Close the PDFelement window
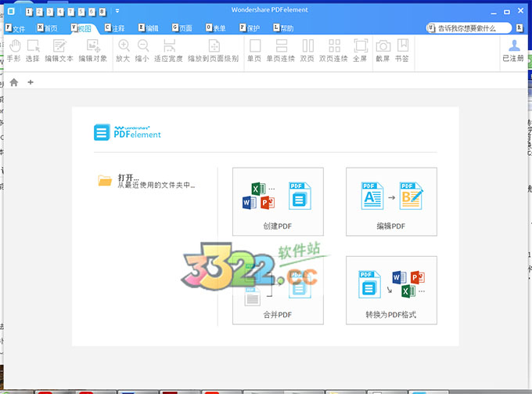This screenshot has width=532, height=394. [520, 11]
